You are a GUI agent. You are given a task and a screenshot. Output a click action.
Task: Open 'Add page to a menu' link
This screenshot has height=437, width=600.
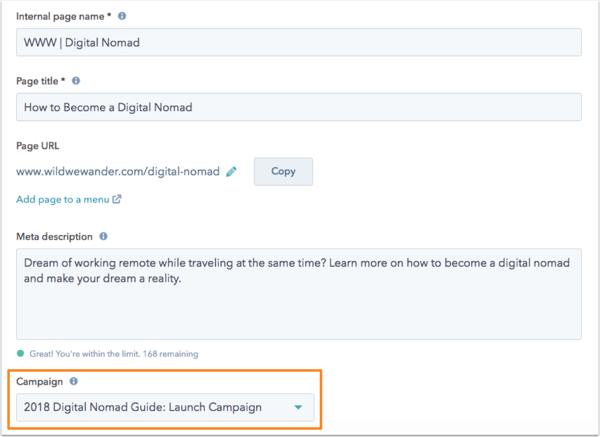(x=68, y=199)
